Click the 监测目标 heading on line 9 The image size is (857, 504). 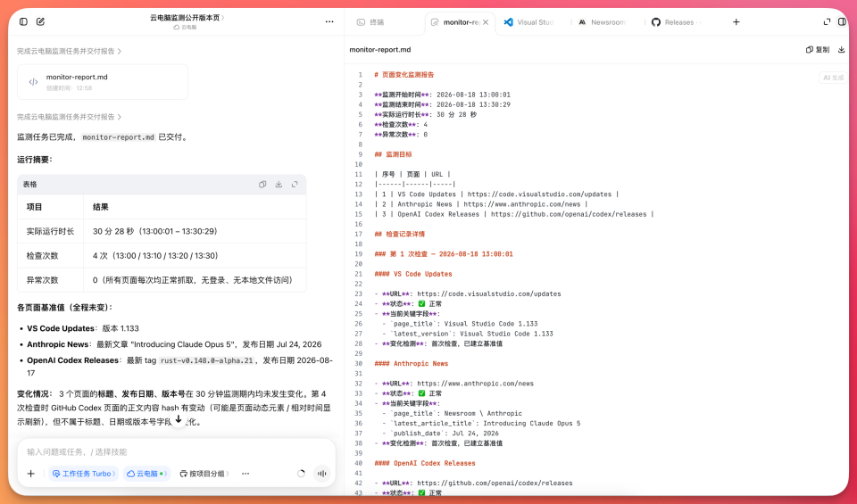tap(393, 154)
